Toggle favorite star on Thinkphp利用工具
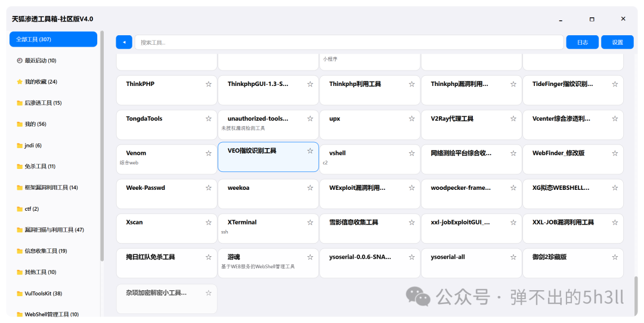The width and height of the screenshot is (644, 323). (x=411, y=84)
